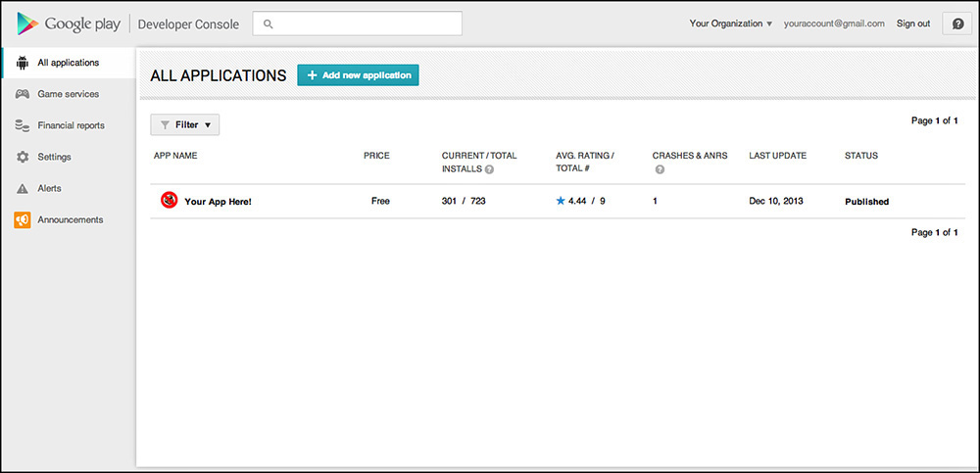The height and width of the screenshot is (473, 980).
Task: Click the red app icon for Your App Here!
Action: click(169, 201)
